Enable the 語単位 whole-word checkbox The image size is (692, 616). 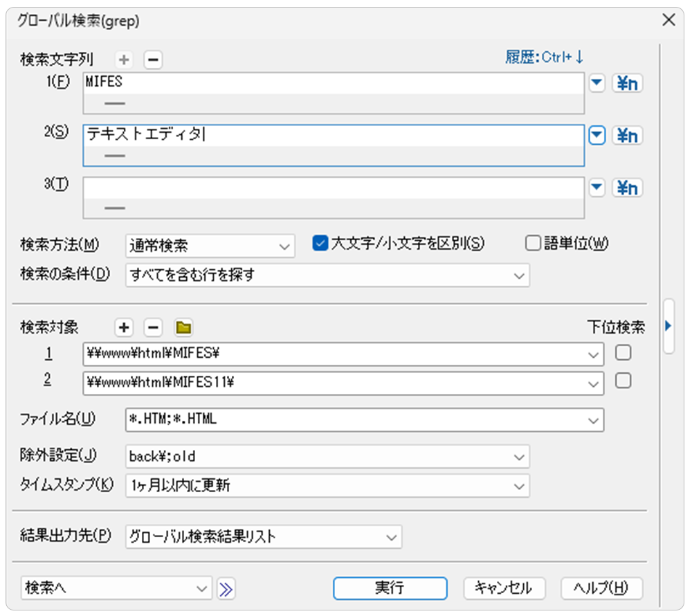pyautogui.click(x=532, y=244)
